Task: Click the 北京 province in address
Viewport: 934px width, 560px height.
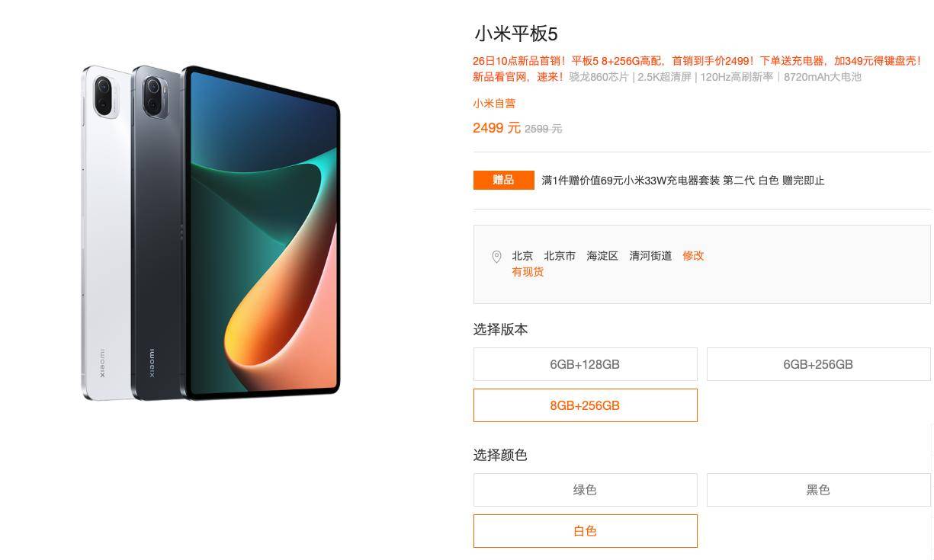Action: tap(522, 256)
